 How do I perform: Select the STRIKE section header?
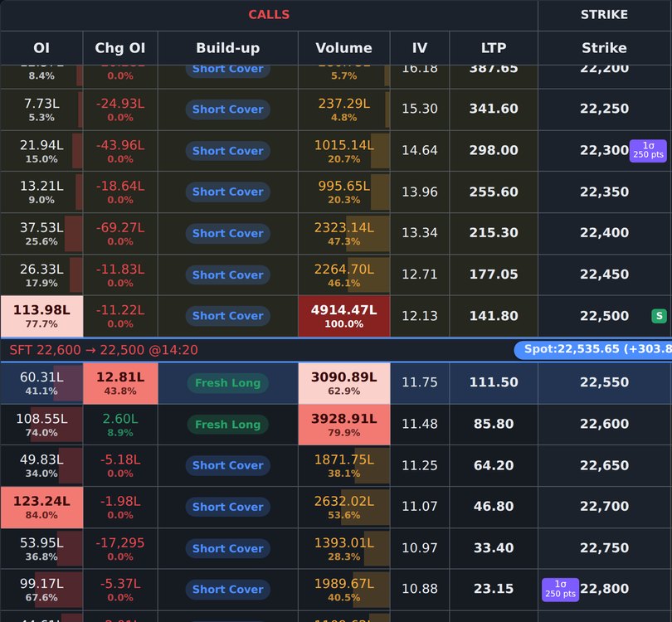point(604,15)
